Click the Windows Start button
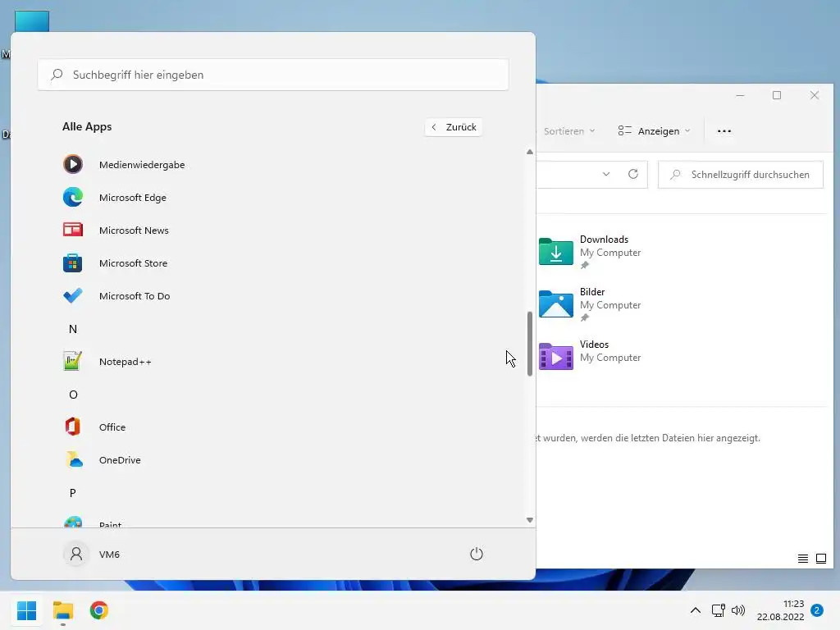 [x=27, y=610]
